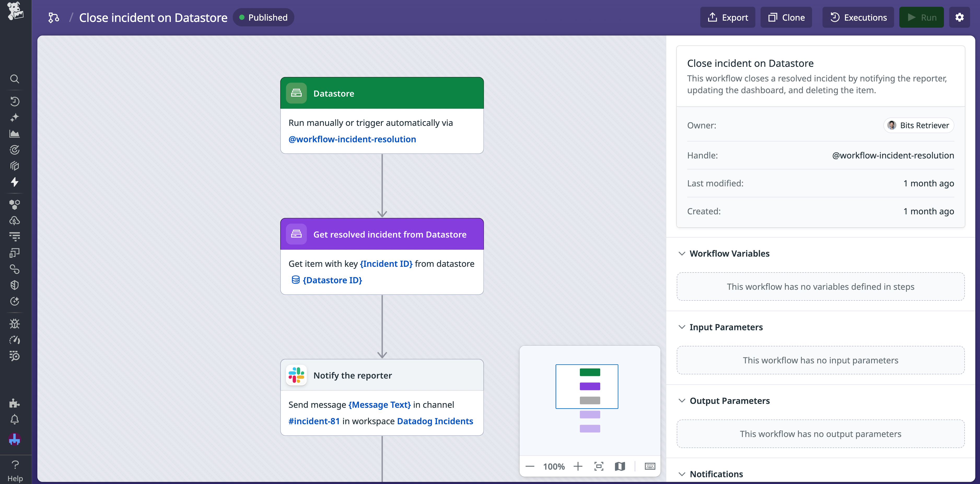Open the Executions view
This screenshot has width=980, height=484.
pyautogui.click(x=858, y=17)
